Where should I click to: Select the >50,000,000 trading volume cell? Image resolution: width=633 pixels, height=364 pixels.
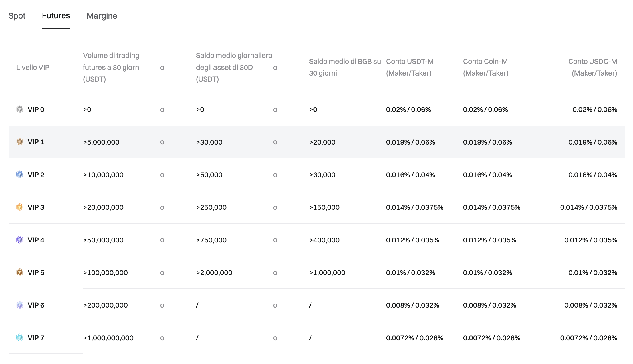pos(103,240)
